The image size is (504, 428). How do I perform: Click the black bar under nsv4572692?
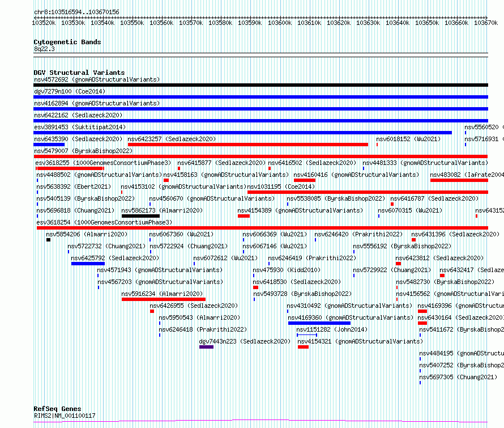tap(260, 85)
